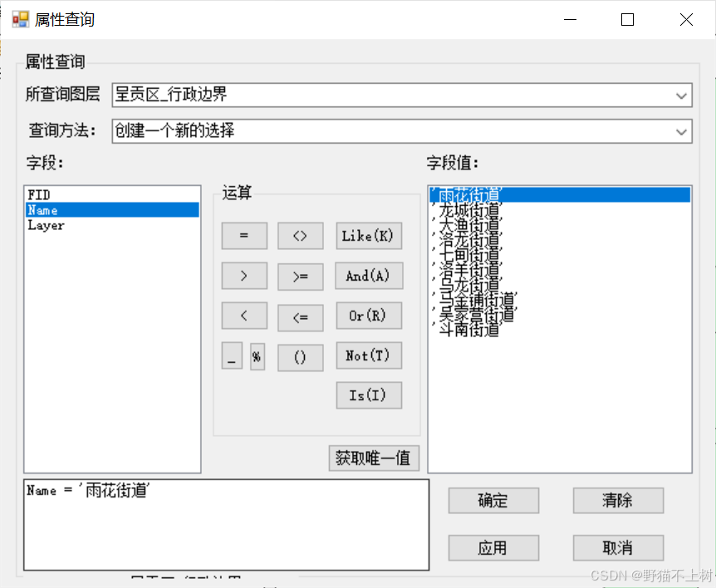The height and width of the screenshot is (588, 716).
Task: Click the greater-than (>) operator button
Action: [243, 276]
